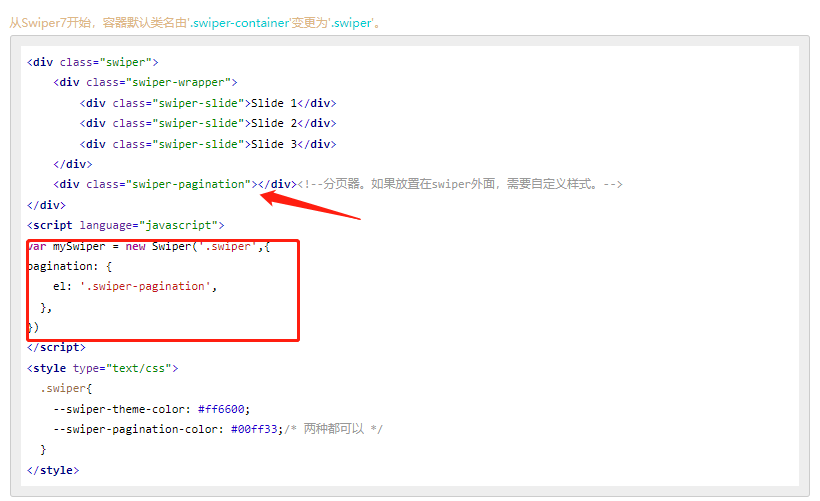Click the Slide 2 code line
Image resolution: width=820 pixels, height=501 pixels.
(208, 123)
